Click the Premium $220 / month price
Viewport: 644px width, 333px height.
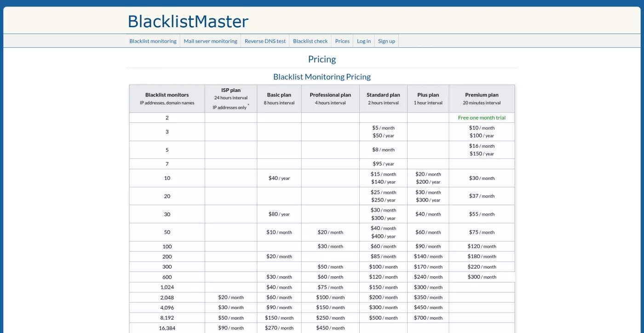(x=482, y=267)
